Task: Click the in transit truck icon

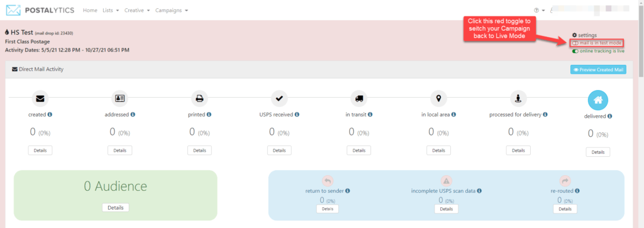Action: click(359, 99)
